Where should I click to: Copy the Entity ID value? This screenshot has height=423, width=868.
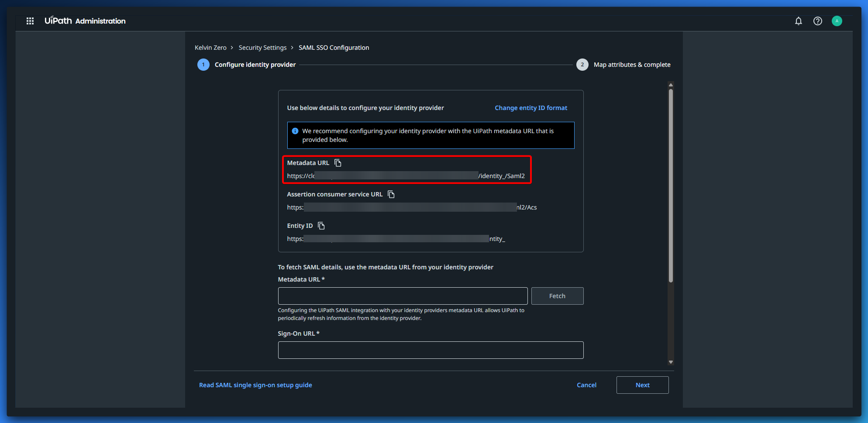[321, 226]
